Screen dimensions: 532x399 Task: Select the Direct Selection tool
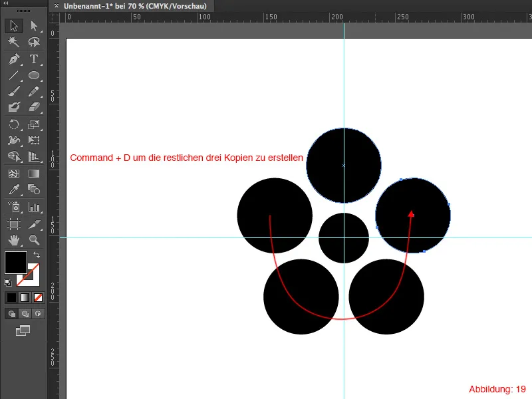click(x=34, y=26)
